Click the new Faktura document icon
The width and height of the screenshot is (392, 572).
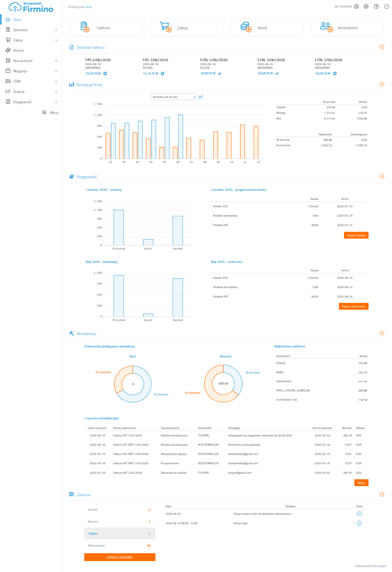pos(85,27)
